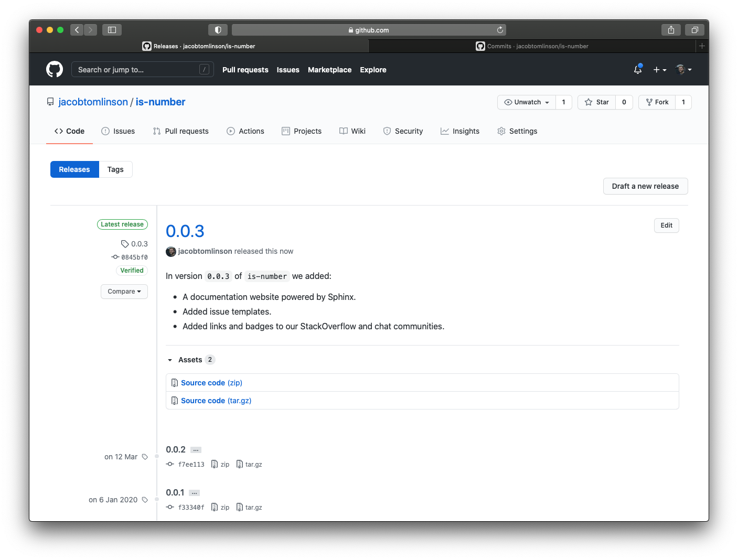This screenshot has height=560, width=738.
Task: Click the Insights graph icon
Action: (x=445, y=131)
